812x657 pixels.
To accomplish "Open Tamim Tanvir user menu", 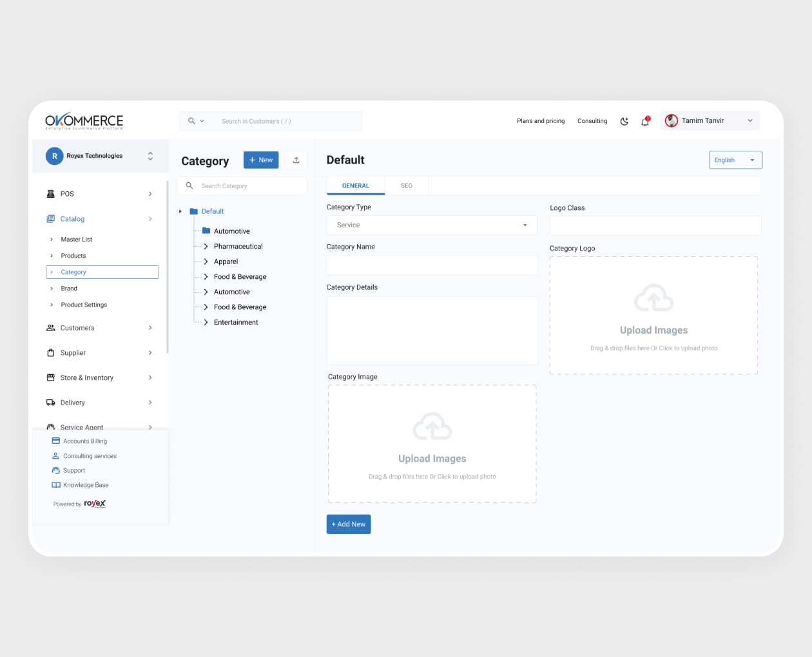I will point(710,121).
